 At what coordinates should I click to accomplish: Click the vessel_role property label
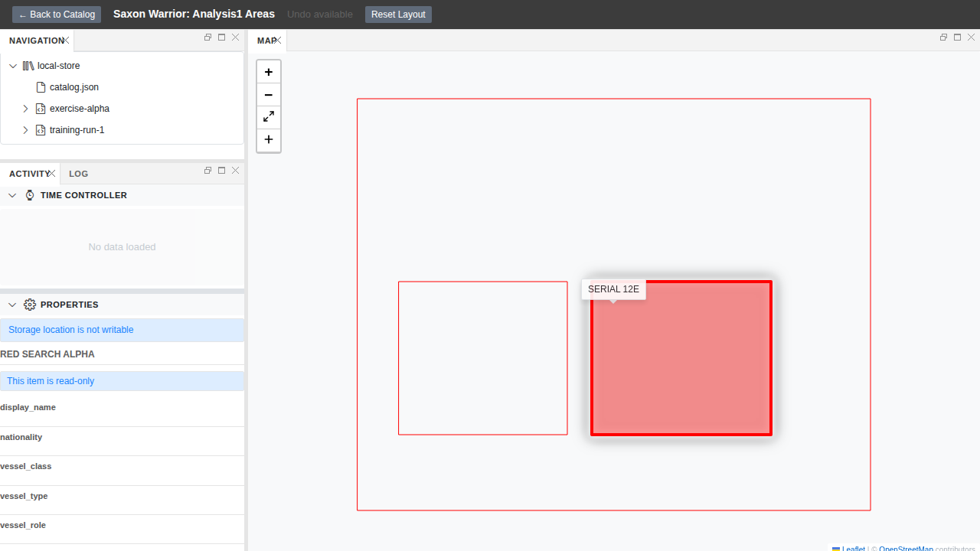click(23, 525)
